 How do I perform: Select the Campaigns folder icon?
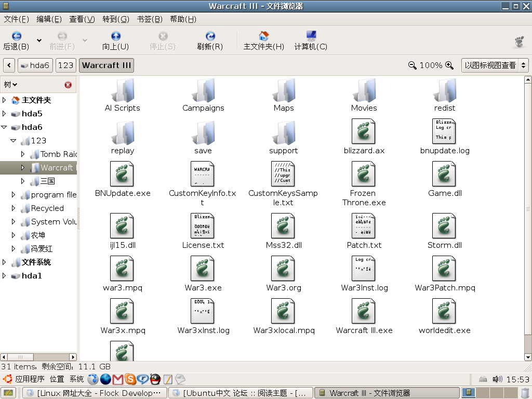pos(203,90)
